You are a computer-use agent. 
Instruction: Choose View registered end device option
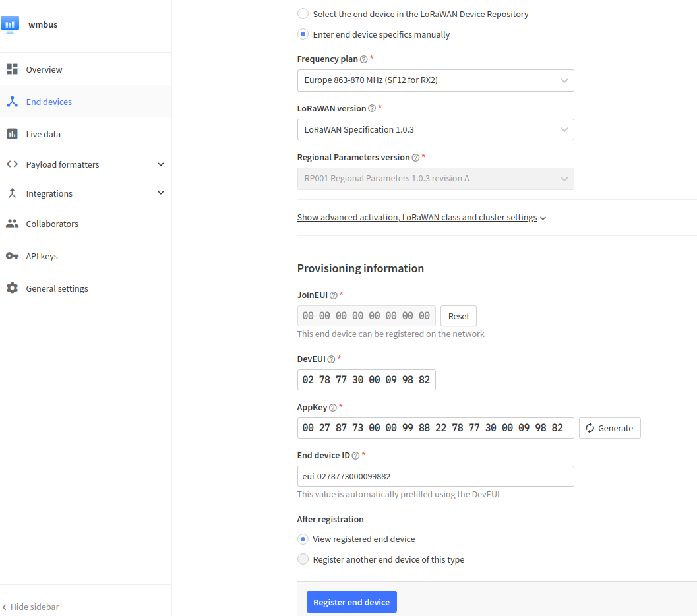pyautogui.click(x=303, y=539)
